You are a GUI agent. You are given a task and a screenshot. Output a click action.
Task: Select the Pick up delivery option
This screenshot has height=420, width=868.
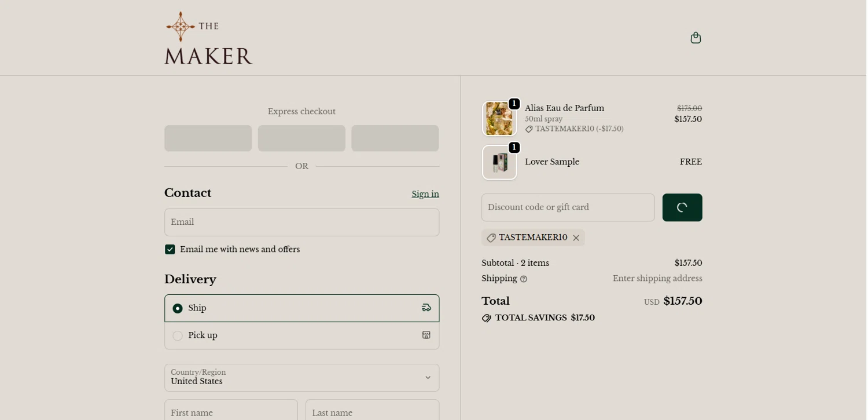point(301,335)
